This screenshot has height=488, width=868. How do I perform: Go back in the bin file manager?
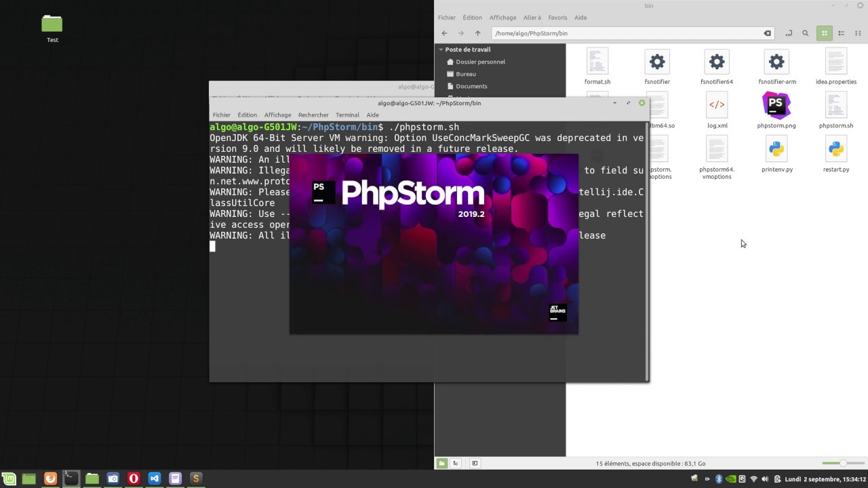click(x=444, y=33)
